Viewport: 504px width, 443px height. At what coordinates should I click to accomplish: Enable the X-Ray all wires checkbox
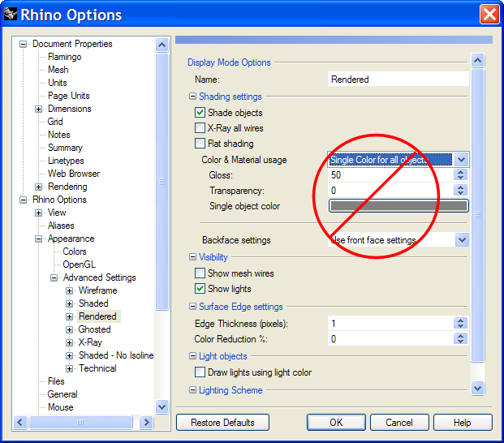200,128
